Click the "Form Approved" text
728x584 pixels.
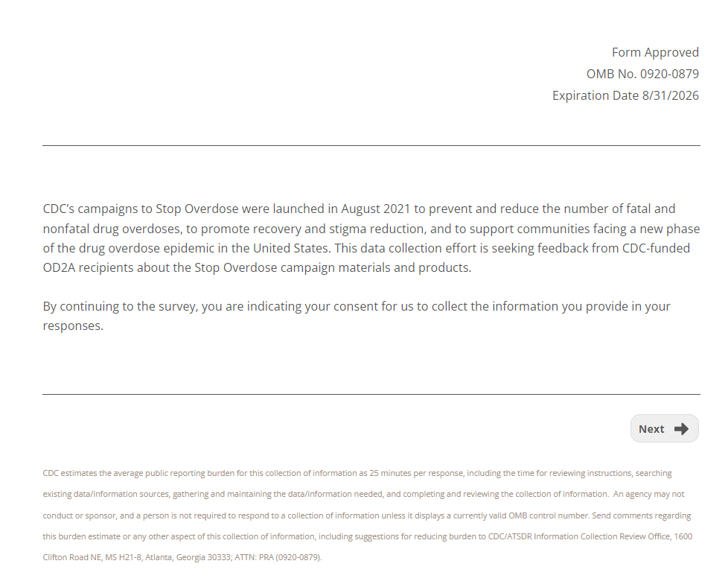point(655,52)
